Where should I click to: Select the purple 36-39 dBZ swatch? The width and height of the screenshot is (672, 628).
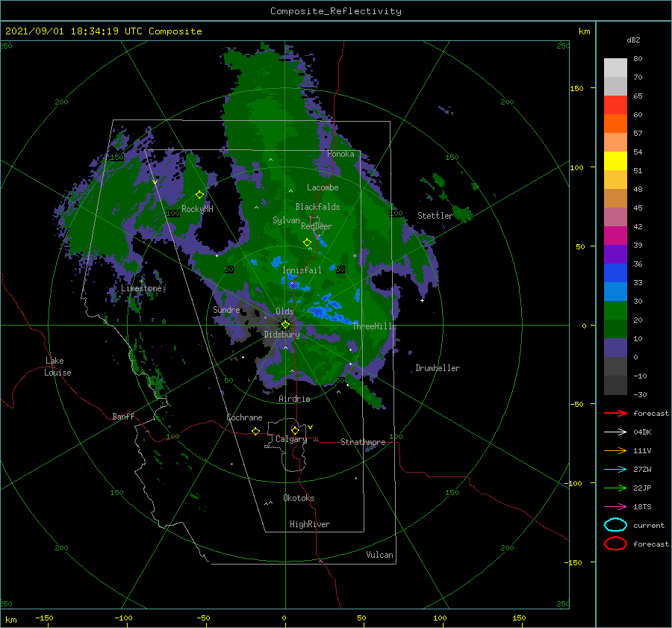[x=615, y=255]
